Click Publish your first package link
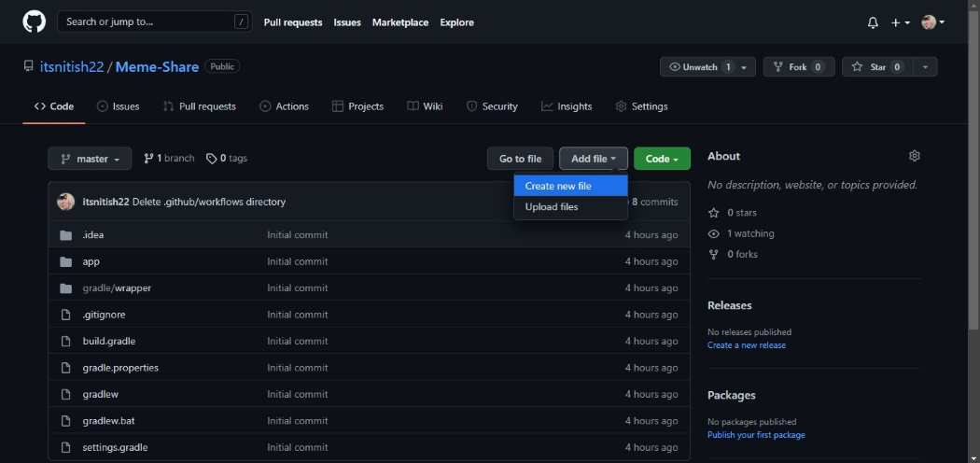This screenshot has width=980, height=463. [756, 435]
